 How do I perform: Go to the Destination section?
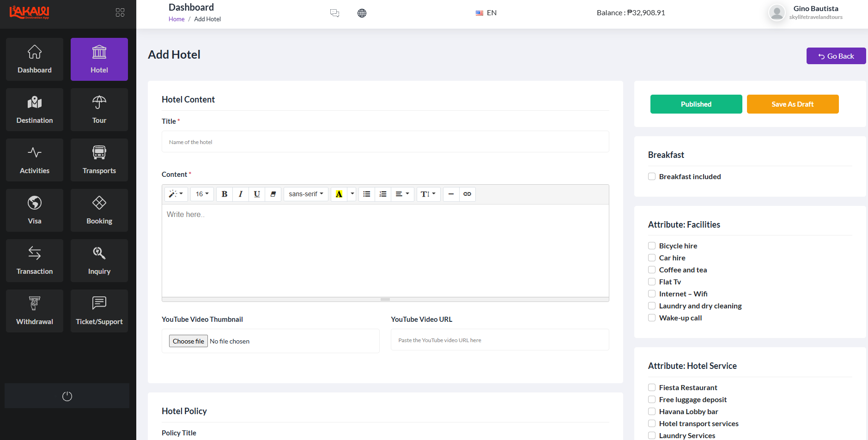pos(35,109)
